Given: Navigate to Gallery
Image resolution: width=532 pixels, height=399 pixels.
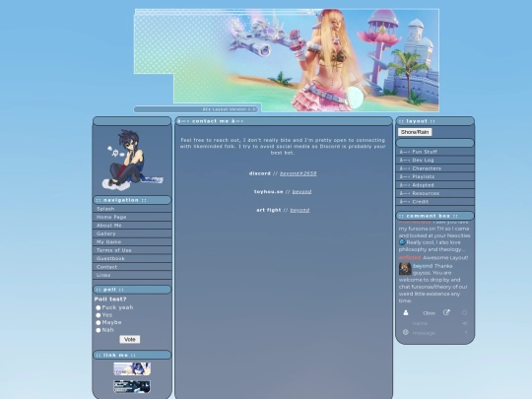Looking at the screenshot, I should pyautogui.click(x=132, y=233).
